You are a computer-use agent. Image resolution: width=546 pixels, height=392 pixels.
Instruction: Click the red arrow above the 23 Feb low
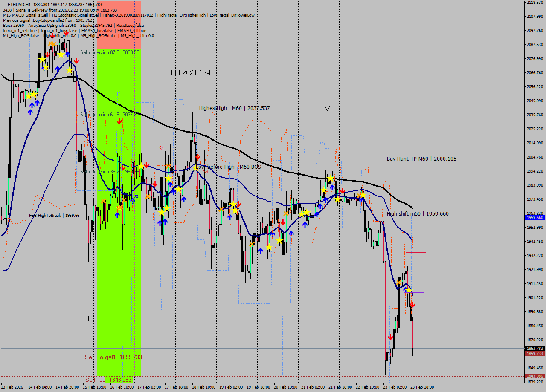tap(390, 337)
